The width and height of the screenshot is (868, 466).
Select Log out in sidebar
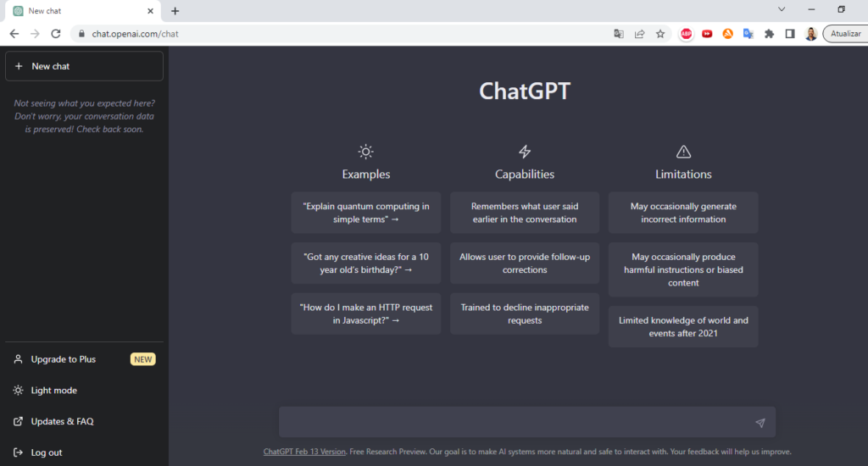[84, 452]
